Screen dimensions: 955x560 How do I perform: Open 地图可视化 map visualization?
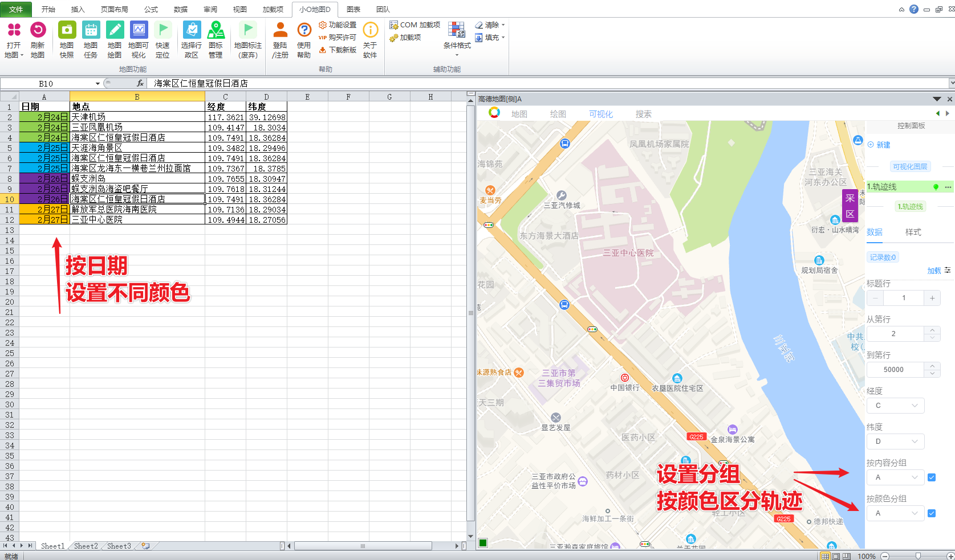pyautogui.click(x=139, y=39)
